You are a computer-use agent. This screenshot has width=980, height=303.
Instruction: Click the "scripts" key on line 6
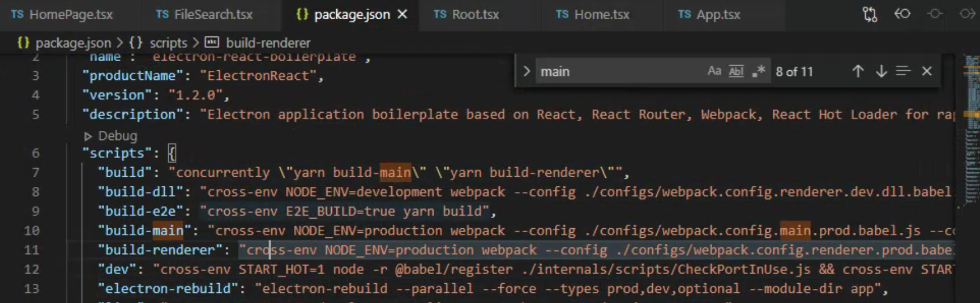117,153
